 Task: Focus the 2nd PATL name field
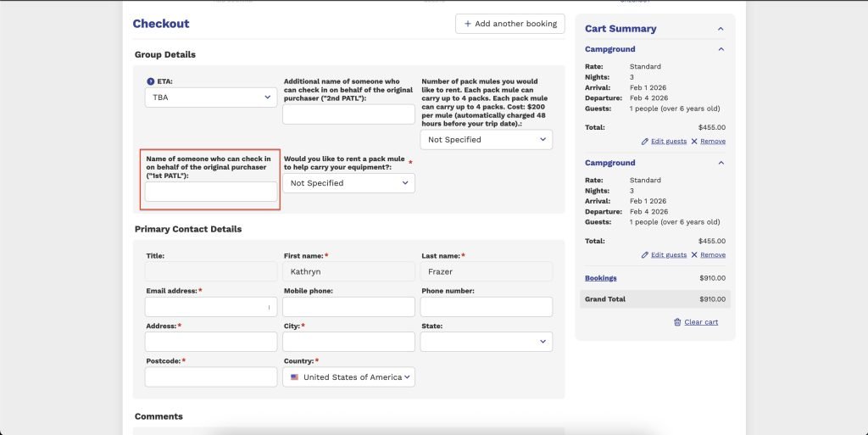pos(348,114)
